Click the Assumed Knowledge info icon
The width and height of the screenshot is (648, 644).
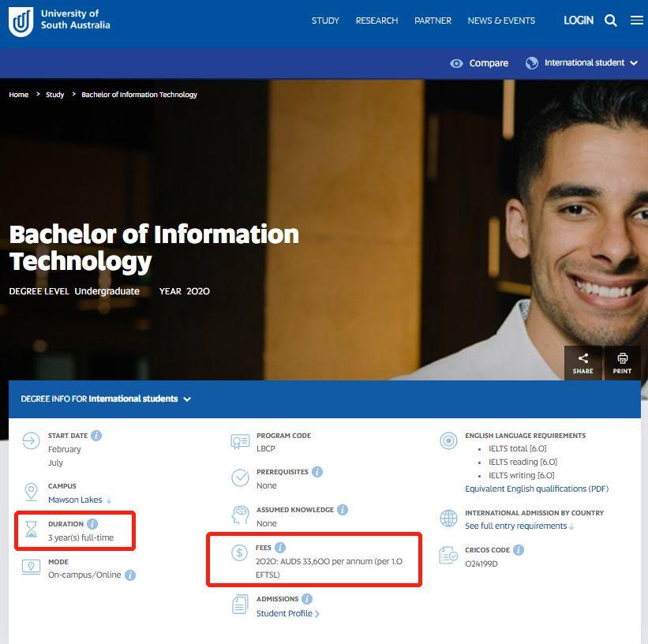point(343,510)
